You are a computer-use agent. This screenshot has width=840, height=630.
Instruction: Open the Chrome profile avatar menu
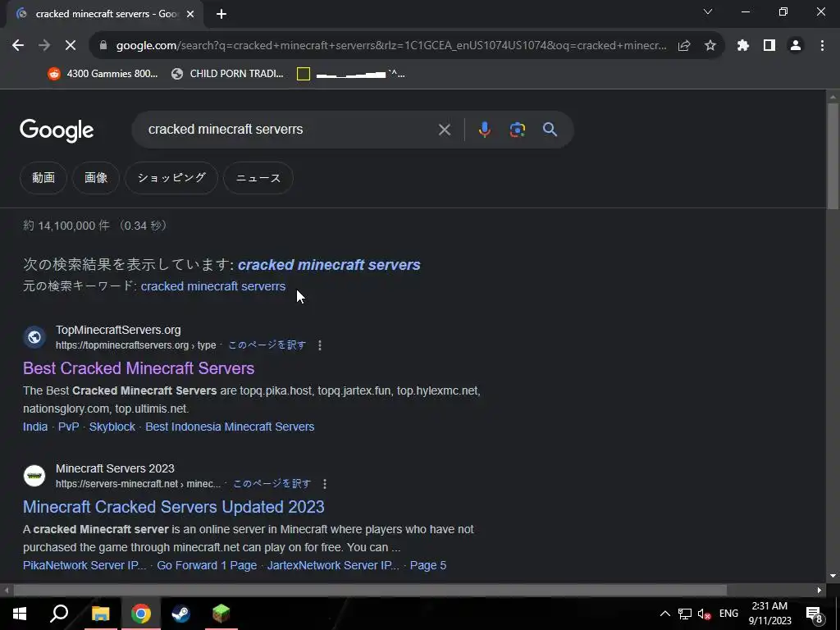click(x=796, y=46)
